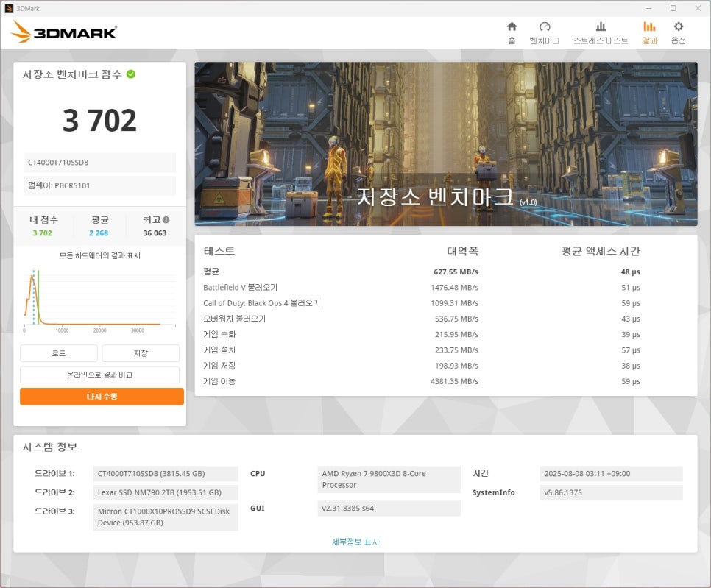
Task: Click the AMD Ryzen 7 9800X3D CPU field
Action: [389, 479]
